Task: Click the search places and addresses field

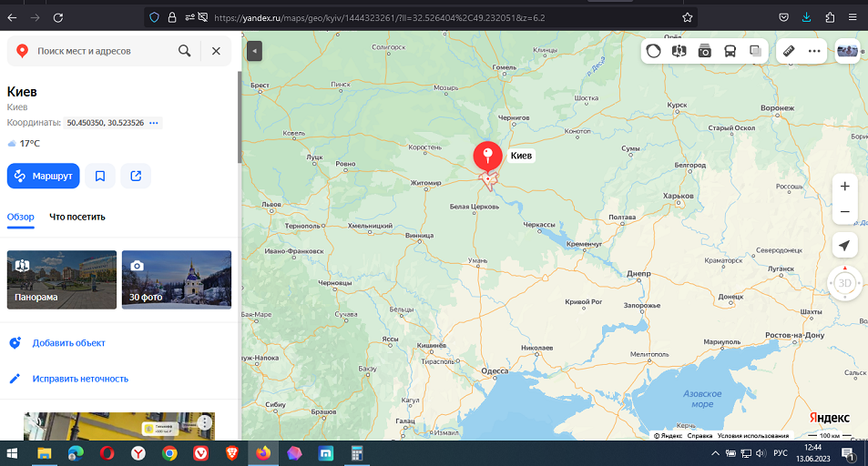Action: 102,51
